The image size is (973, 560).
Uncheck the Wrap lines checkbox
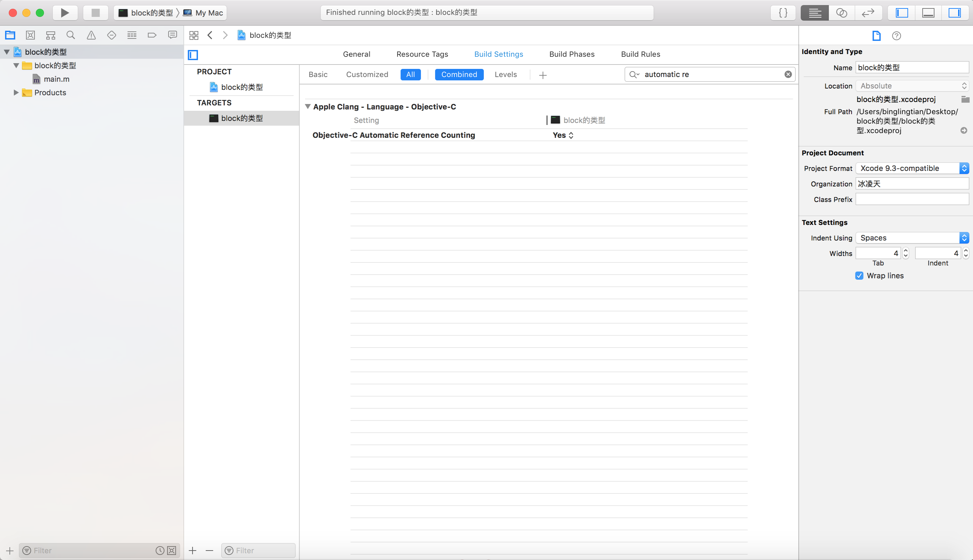pyautogui.click(x=859, y=275)
